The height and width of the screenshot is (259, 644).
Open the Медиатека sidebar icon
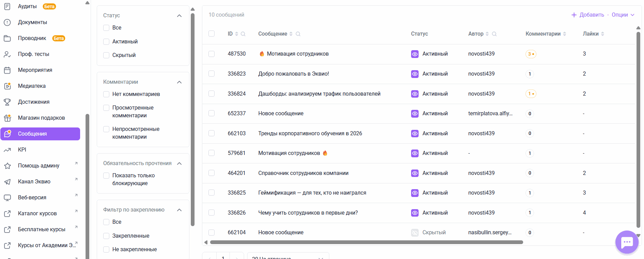pos(7,86)
